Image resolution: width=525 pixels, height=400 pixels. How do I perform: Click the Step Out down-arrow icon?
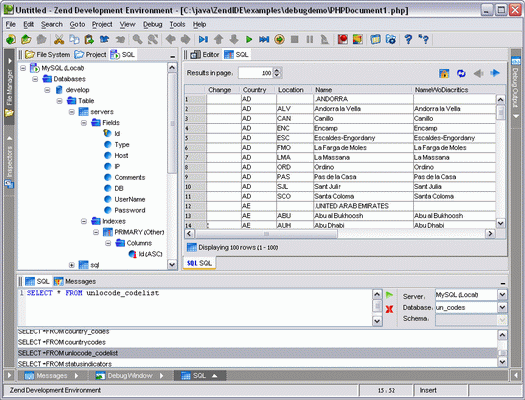[x=234, y=39]
